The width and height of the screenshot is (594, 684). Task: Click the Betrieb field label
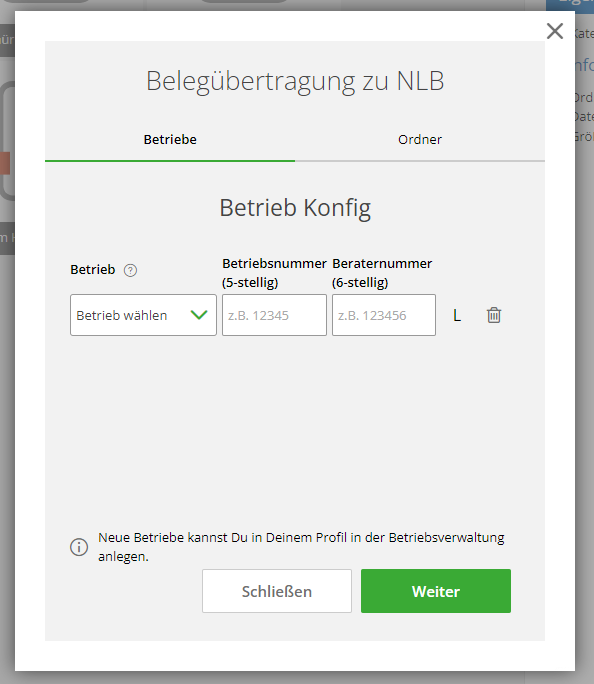coord(92,270)
